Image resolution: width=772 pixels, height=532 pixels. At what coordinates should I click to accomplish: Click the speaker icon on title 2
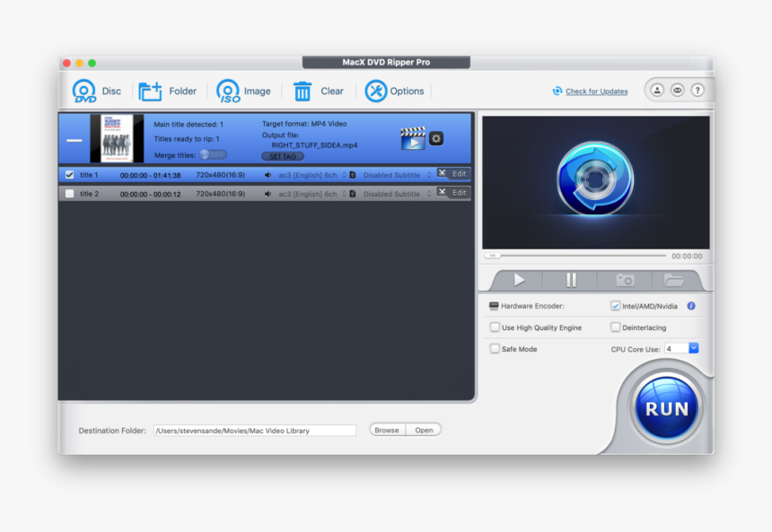click(x=268, y=194)
